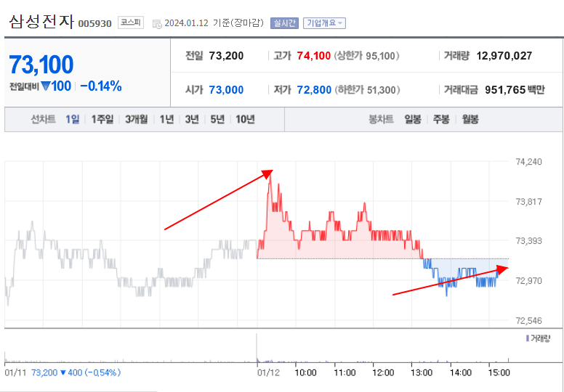Image resolution: width=564 pixels, height=392 pixels.
Task: Click the 실시간 realtime badge
Action: pos(284,23)
